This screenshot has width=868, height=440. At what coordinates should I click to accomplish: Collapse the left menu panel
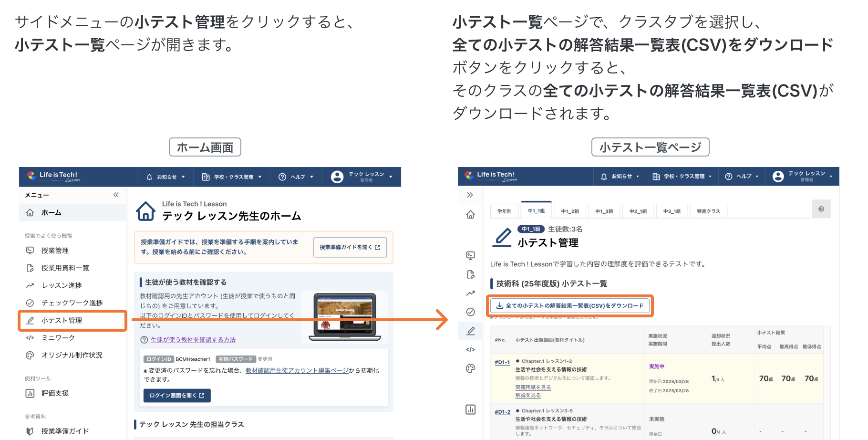tap(116, 195)
